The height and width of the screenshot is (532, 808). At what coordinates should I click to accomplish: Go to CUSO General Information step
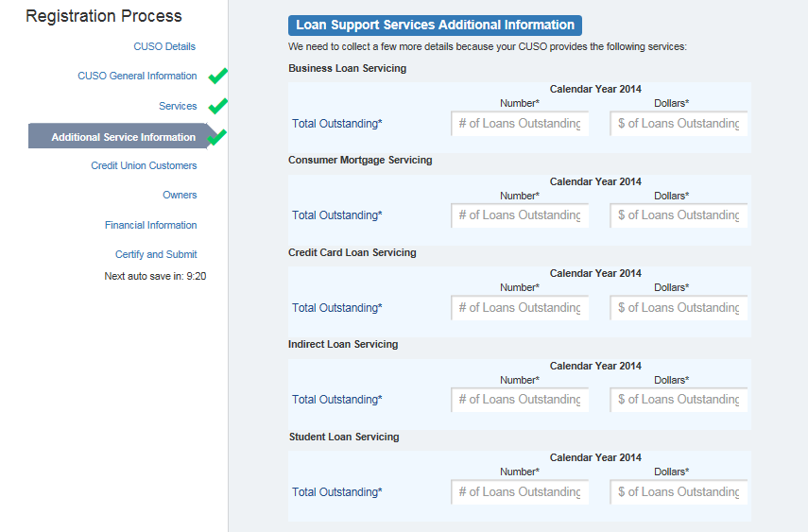tap(137, 76)
